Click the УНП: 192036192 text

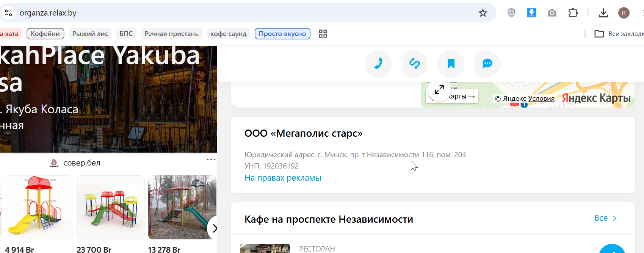[271, 166]
